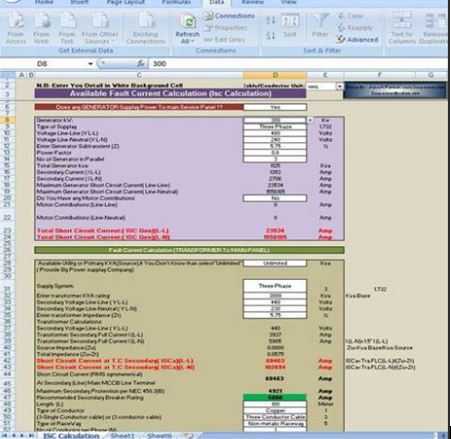Select the Supply System Three Phase cell

(x=275, y=286)
